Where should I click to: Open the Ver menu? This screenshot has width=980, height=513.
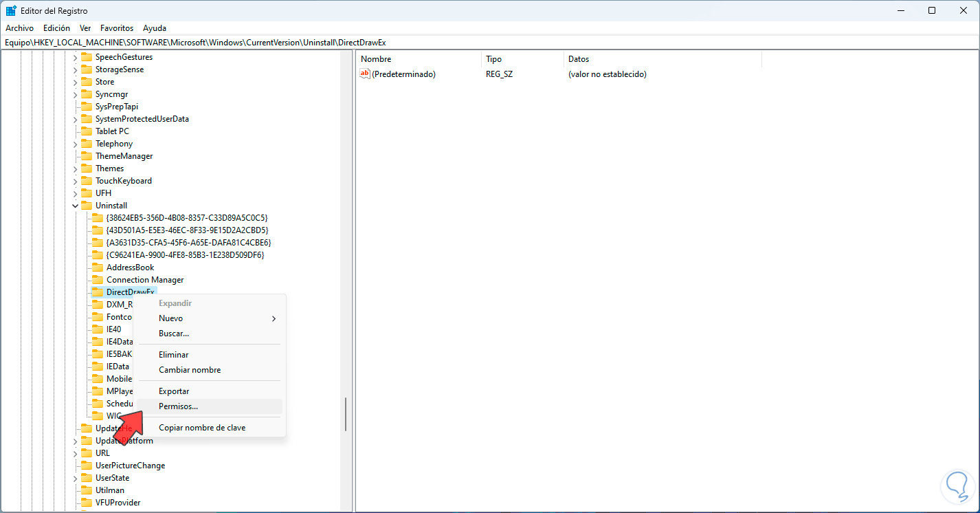point(85,28)
